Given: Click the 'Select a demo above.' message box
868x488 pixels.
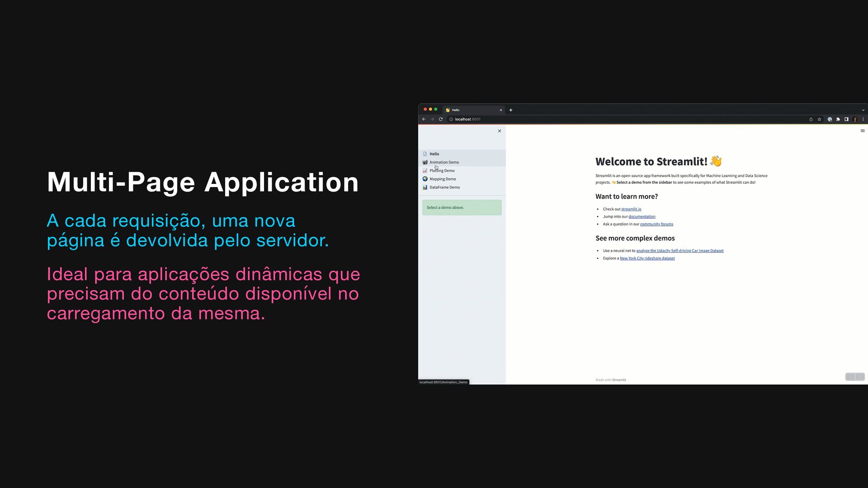Looking at the screenshot, I should pyautogui.click(x=462, y=207).
